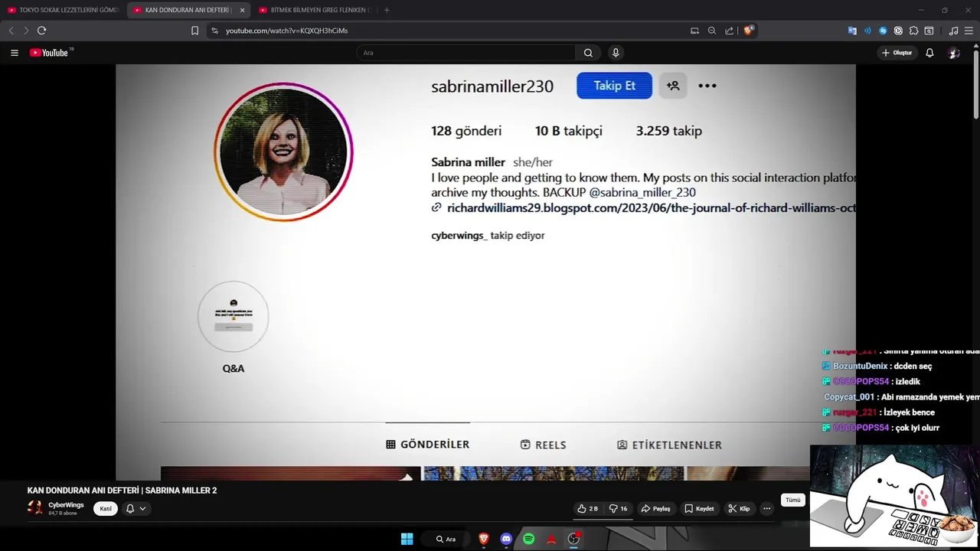Open OBS Studio from the Windows taskbar
Viewport: 980px width, 551px height.
tap(573, 539)
